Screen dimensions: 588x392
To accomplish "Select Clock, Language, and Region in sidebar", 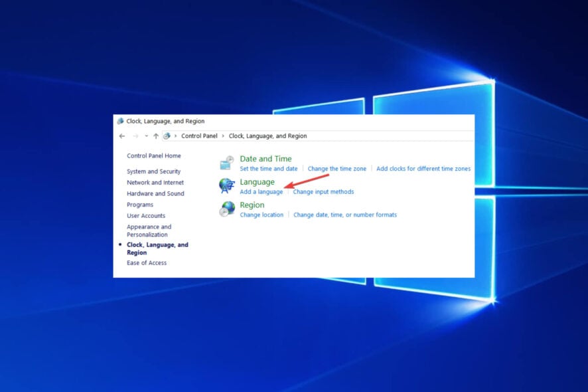I will click(157, 248).
